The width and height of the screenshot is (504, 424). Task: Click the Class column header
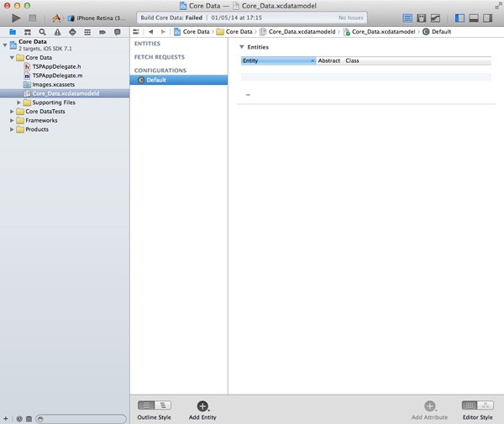[352, 60]
